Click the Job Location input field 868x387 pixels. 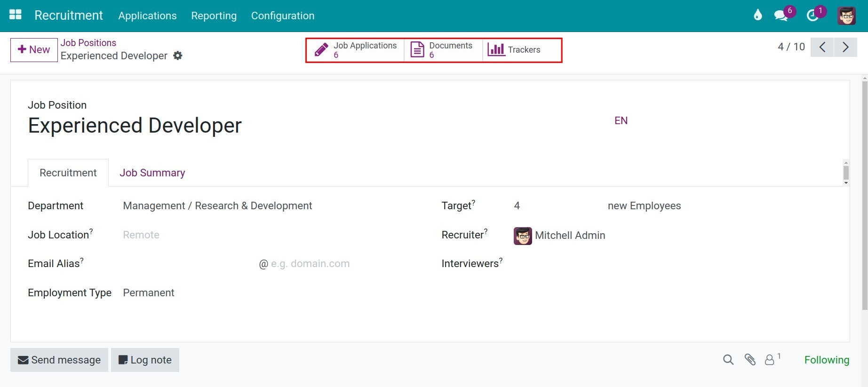(188, 235)
